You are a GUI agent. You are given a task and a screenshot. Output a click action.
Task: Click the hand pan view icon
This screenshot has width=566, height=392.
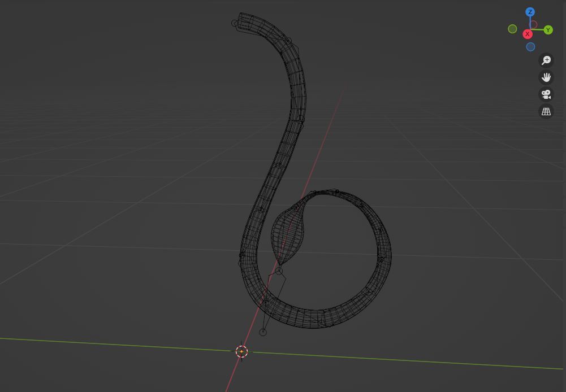click(546, 77)
